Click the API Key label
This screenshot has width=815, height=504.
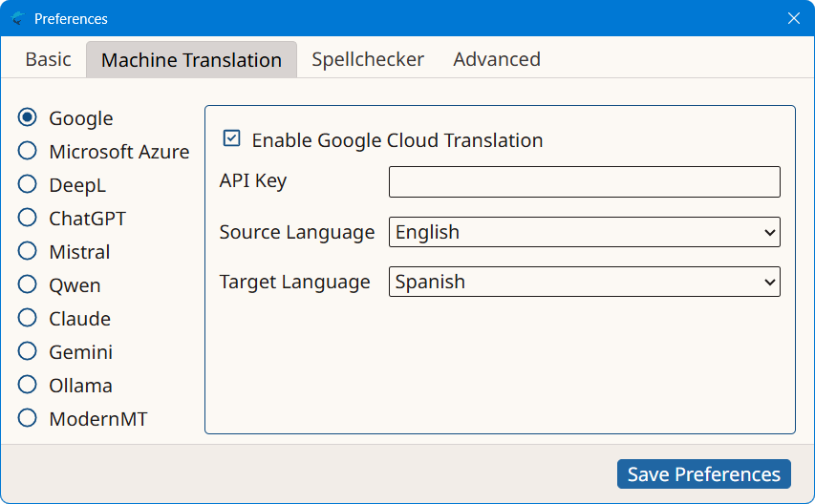tap(253, 180)
